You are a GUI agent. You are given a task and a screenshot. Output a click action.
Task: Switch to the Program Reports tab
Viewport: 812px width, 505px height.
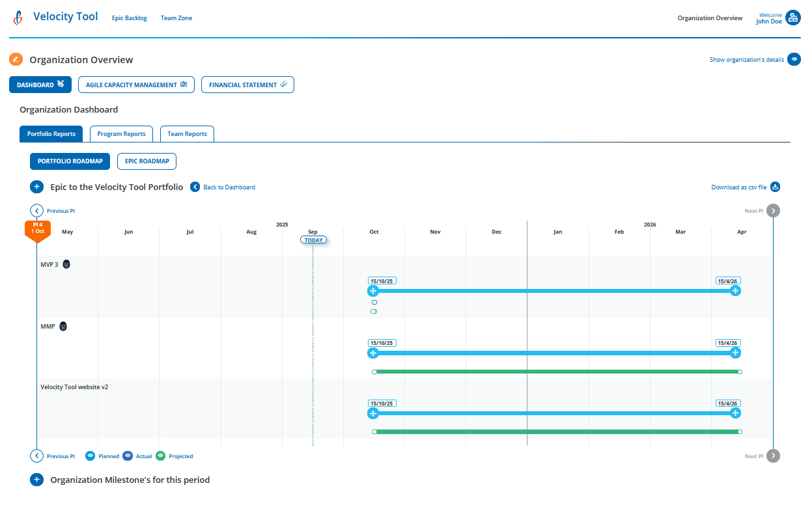coord(121,133)
